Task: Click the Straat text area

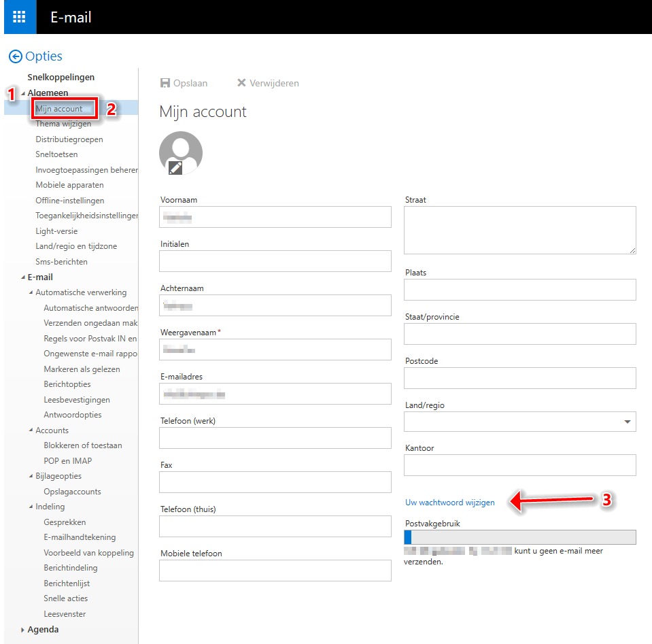Action: click(520, 231)
